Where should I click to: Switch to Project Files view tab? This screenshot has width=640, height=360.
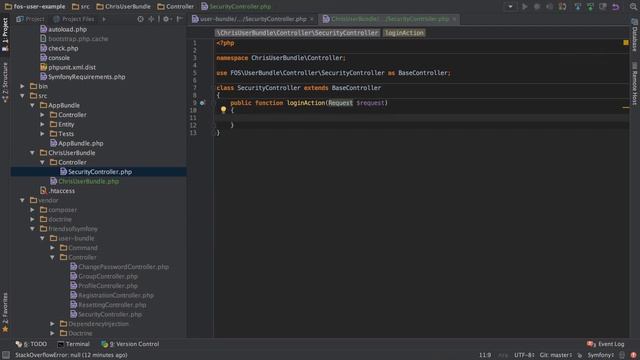point(73,19)
